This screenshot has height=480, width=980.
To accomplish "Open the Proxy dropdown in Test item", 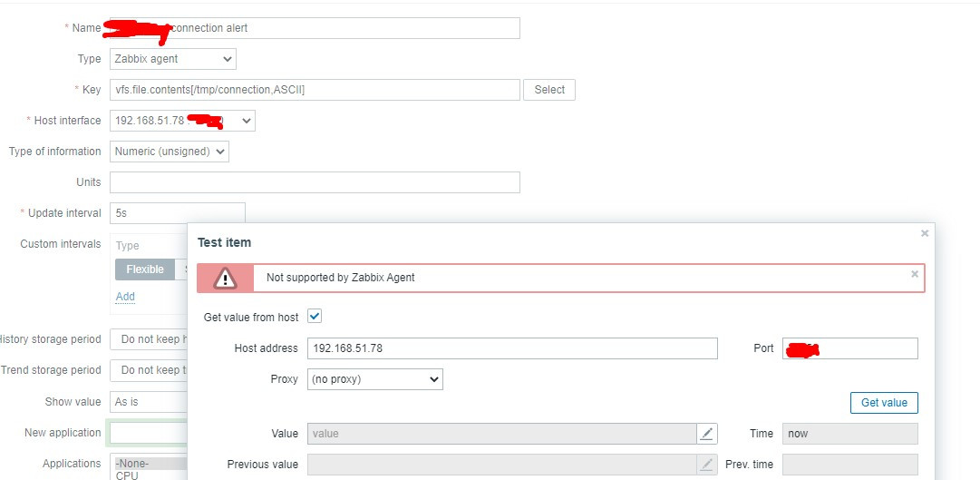I will point(374,379).
